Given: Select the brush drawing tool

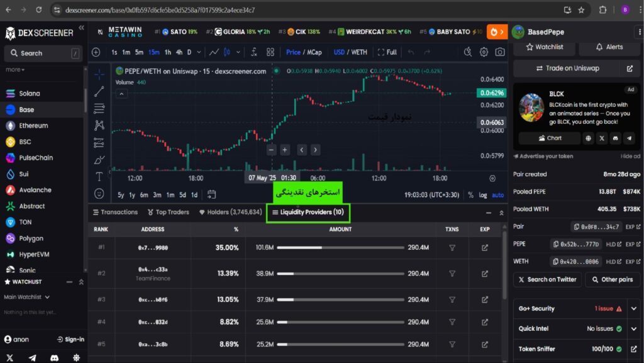Looking at the screenshot, I should 99,159.
